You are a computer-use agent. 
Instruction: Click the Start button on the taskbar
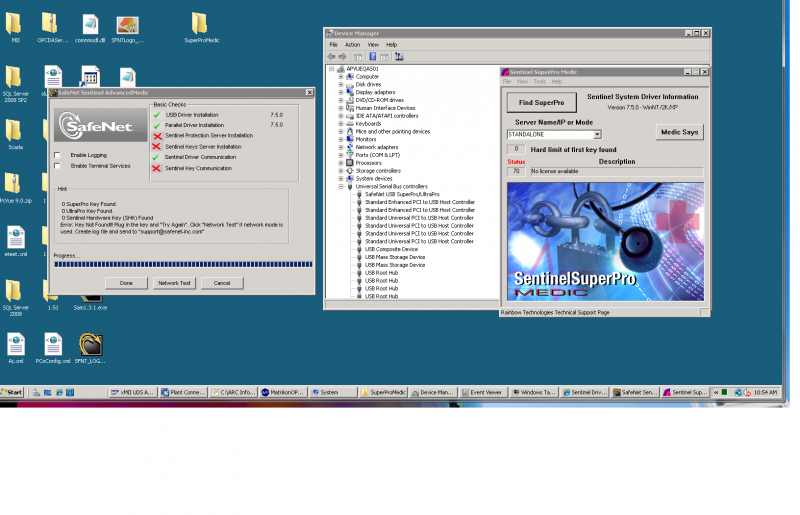(x=12, y=393)
